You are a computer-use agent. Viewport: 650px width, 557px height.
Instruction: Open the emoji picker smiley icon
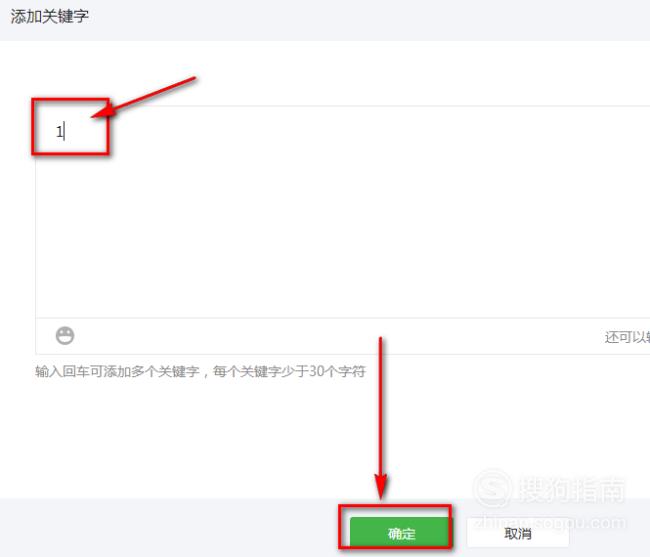65,335
